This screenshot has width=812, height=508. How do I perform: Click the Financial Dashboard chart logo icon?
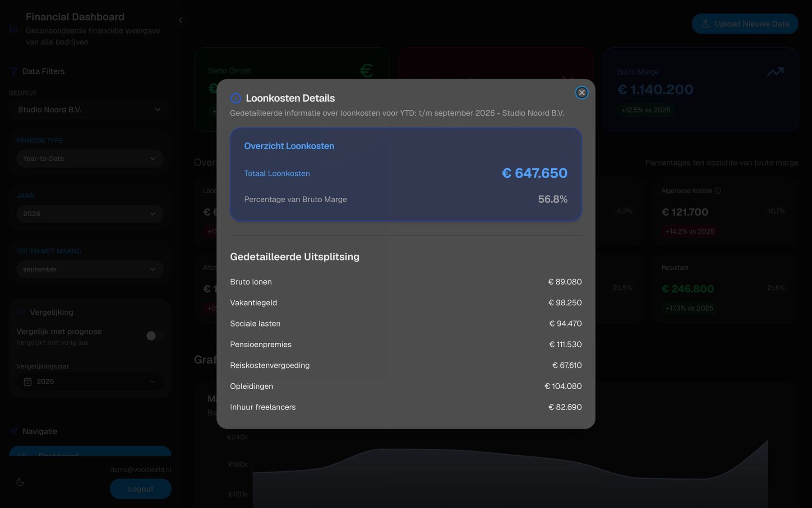click(14, 28)
